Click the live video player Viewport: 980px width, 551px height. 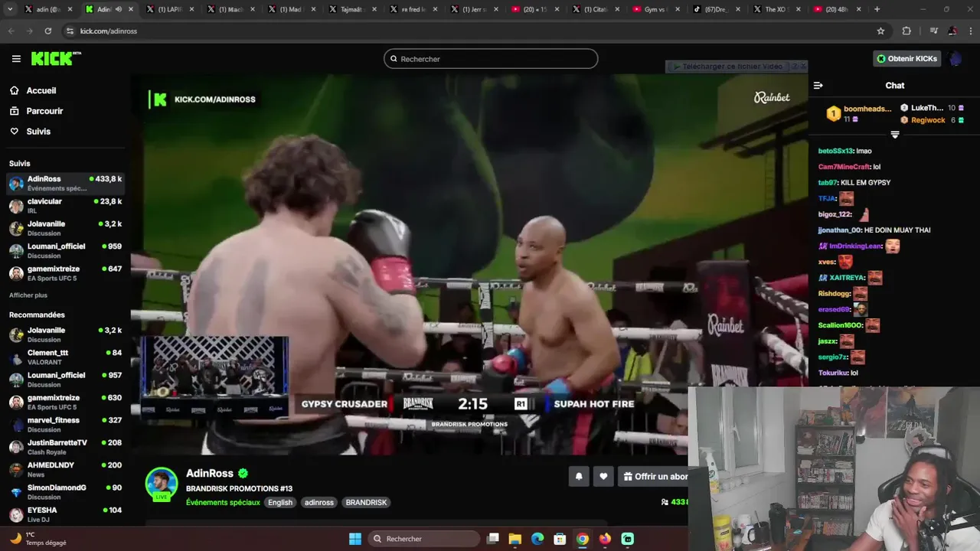tap(469, 264)
